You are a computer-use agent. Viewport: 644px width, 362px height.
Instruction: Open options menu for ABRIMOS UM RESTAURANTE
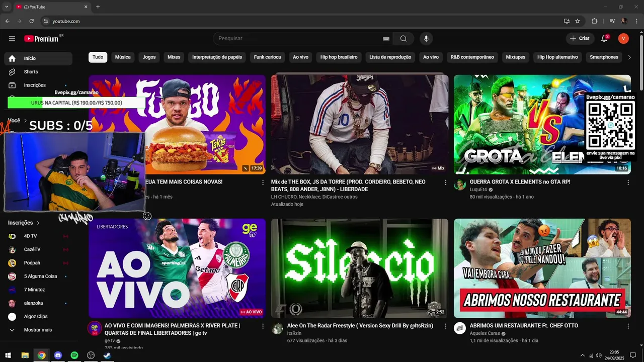point(628,326)
